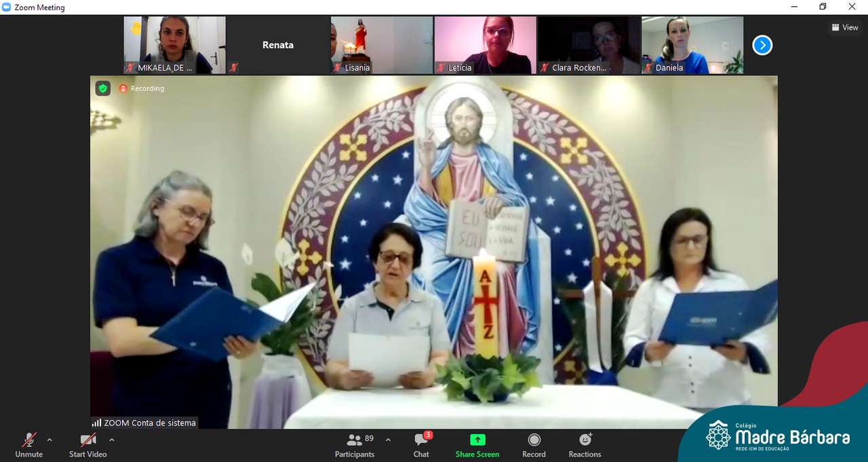Open the View layout menu
Viewport: 868px width, 462px height.
pos(845,28)
